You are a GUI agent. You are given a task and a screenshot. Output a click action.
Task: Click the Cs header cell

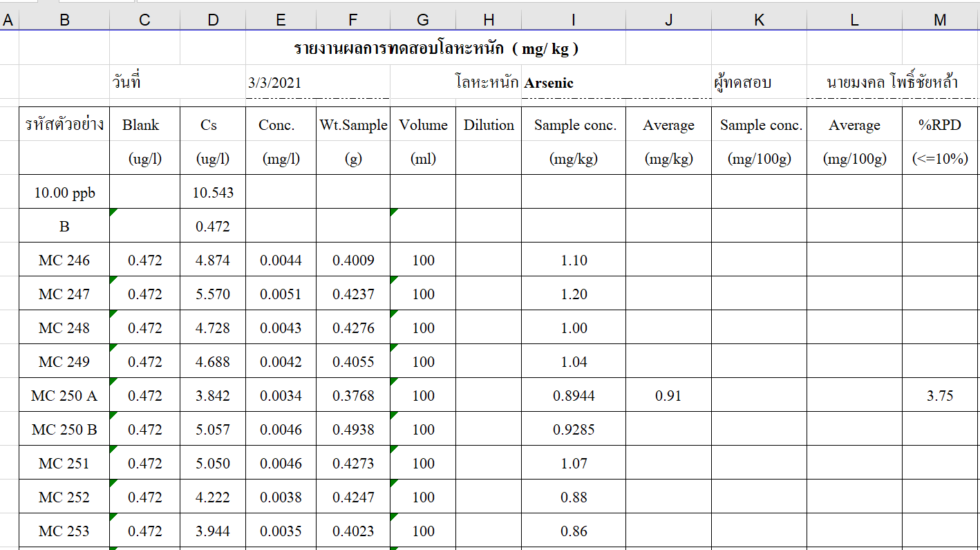coord(213,125)
